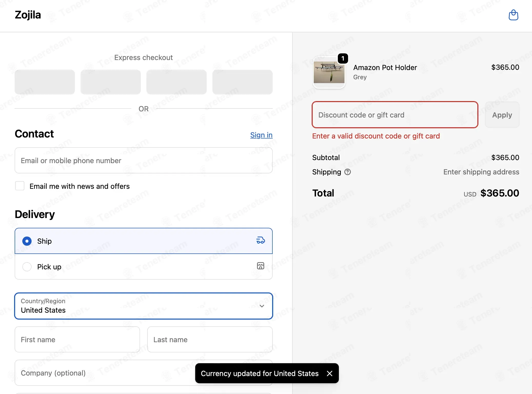Viewport: 532px width, 394px height.
Task: Click the first express checkout button placeholder
Action: pyautogui.click(x=45, y=82)
